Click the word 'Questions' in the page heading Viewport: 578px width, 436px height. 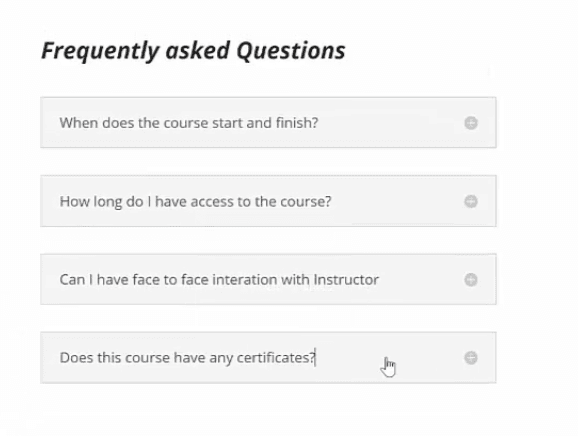(291, 51)
